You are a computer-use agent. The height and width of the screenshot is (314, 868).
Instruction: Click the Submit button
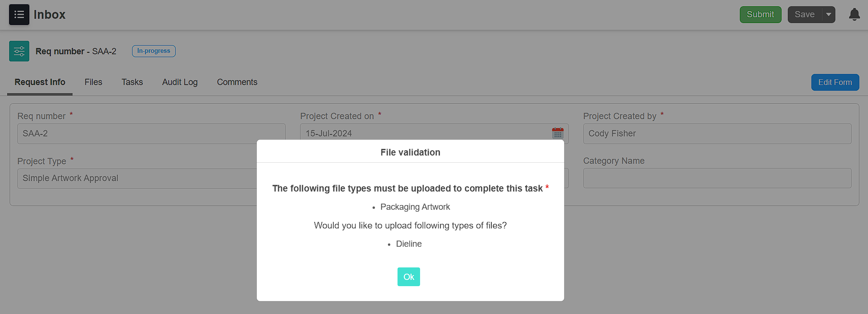[760, 14]
